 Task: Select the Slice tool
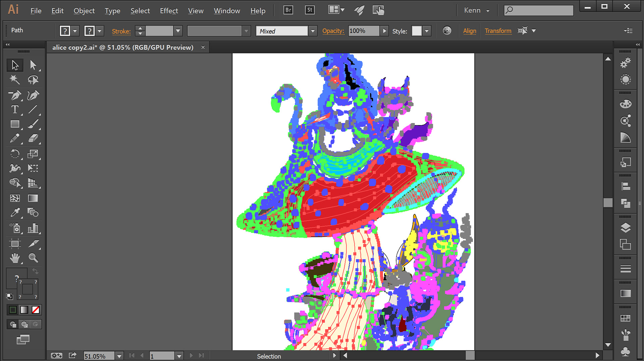tap(33, 243)
